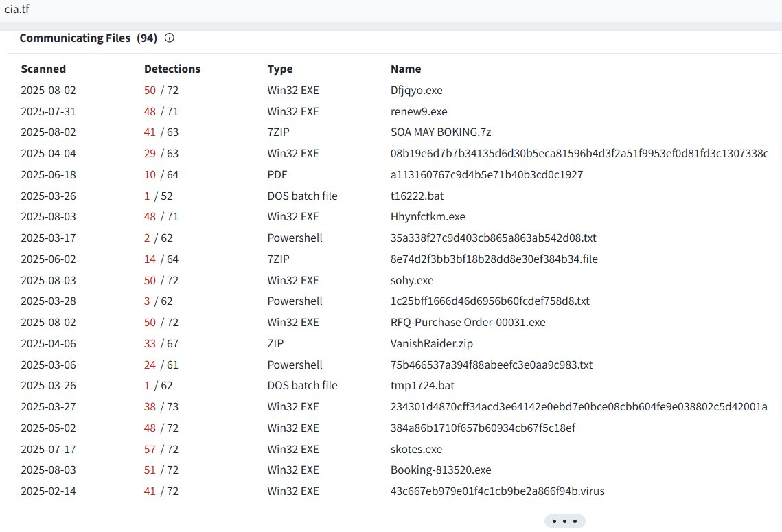
Task: Select the ZIP type cell for VanishRaider.zip
Action: (275, 343)
